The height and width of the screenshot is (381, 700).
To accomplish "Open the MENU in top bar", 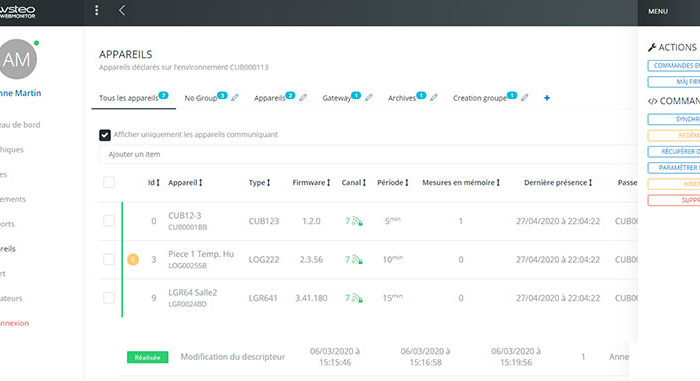I will pyautogui.click(x=658, y=12).
